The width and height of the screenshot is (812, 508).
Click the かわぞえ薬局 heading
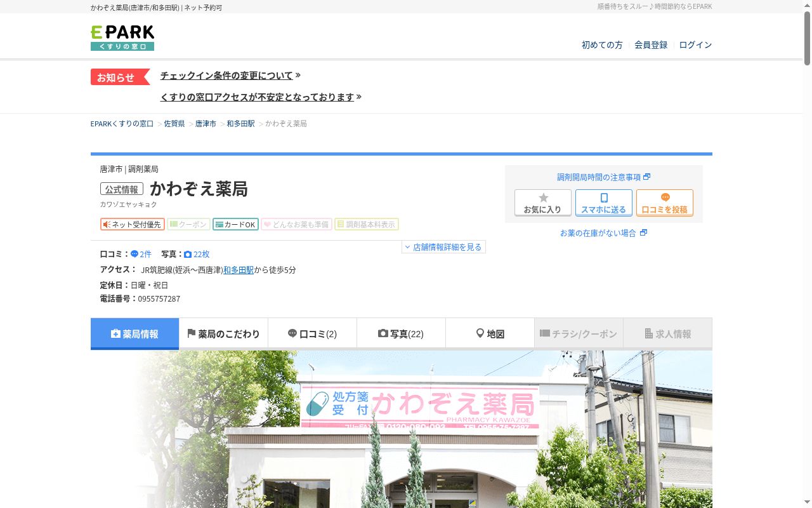coord(199,189)
